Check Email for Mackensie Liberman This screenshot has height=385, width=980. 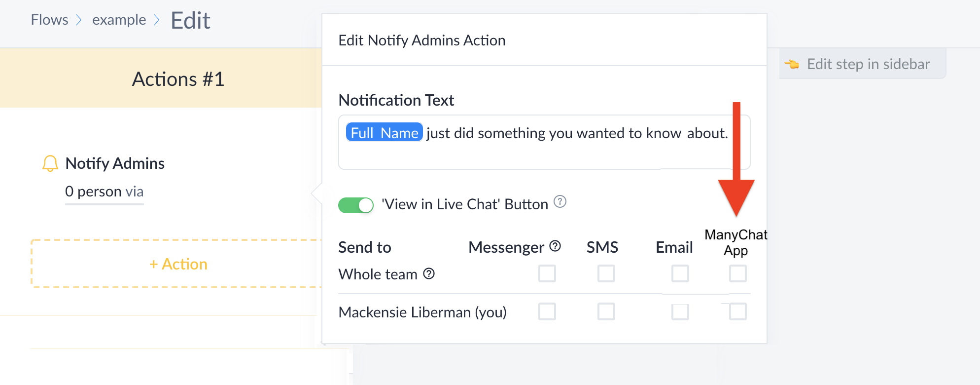[680, 311]
